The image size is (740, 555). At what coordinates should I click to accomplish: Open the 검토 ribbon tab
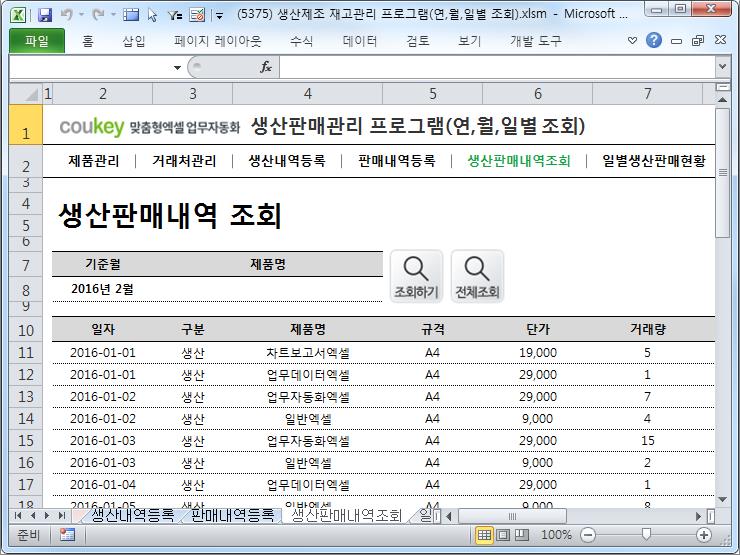point(418,41)
